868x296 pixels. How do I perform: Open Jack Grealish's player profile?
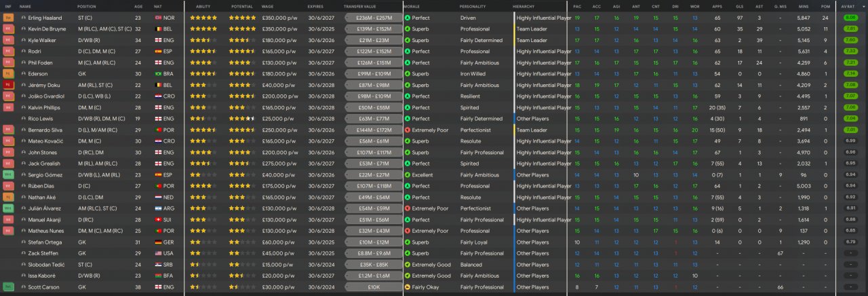pos(44,164)
